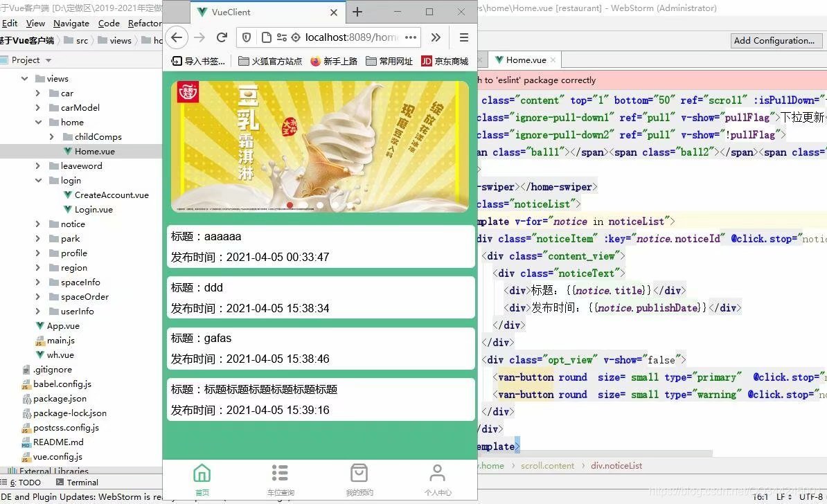Open notice titled ddd
827x504 pixels.
321,297
